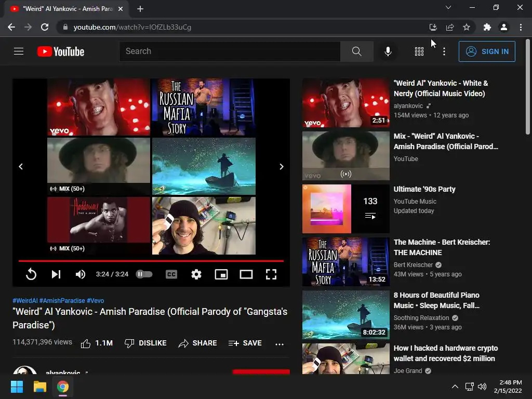
Task: Open endscreen Russian Mafia Story thumbnail
Action: pos(204,107)
